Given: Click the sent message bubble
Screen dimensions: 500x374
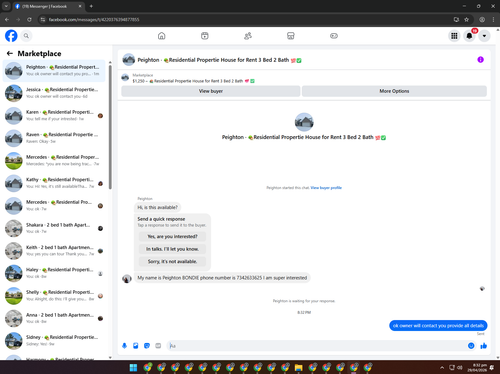Looking at the screenshot, I should coord(438,325).
